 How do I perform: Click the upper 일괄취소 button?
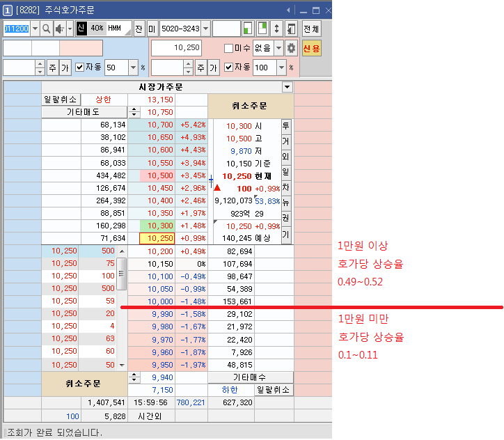click(x=61, y=100)
